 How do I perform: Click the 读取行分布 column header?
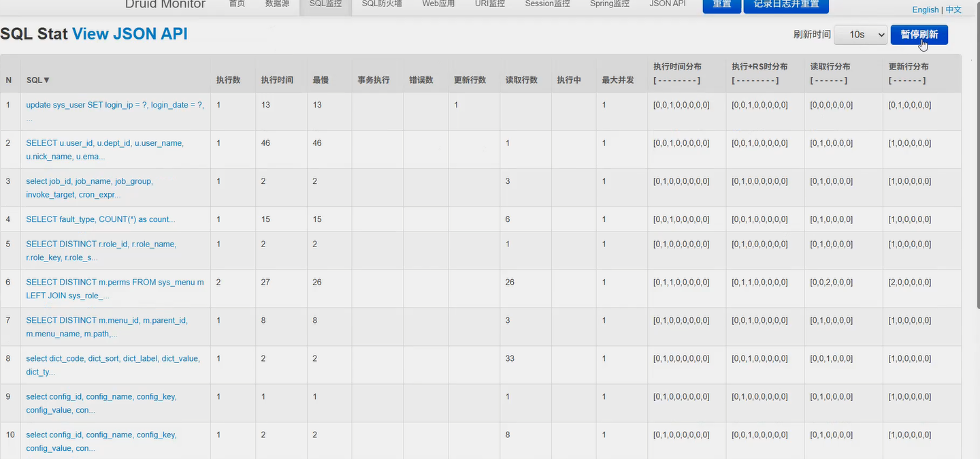point(830,67)
